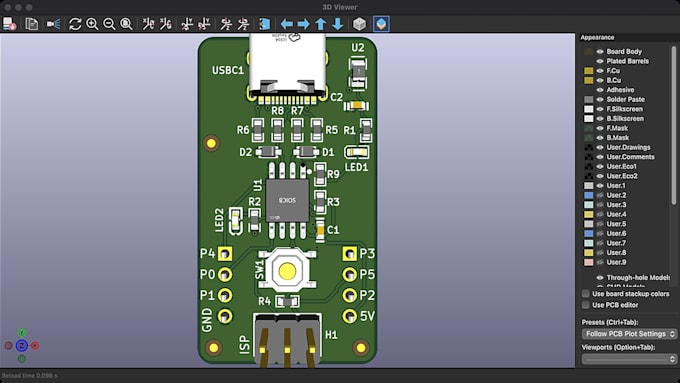
Task: Hide the B.Mask layer
Action: tap(600, 137)
